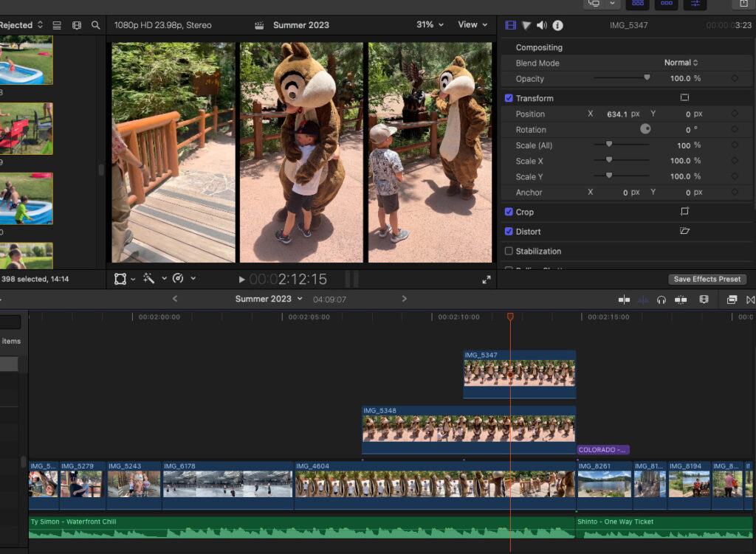Select the IMG_5347 clip in timeline
Image resolution: width=756 pixels, height=554 pixels.
520,374
